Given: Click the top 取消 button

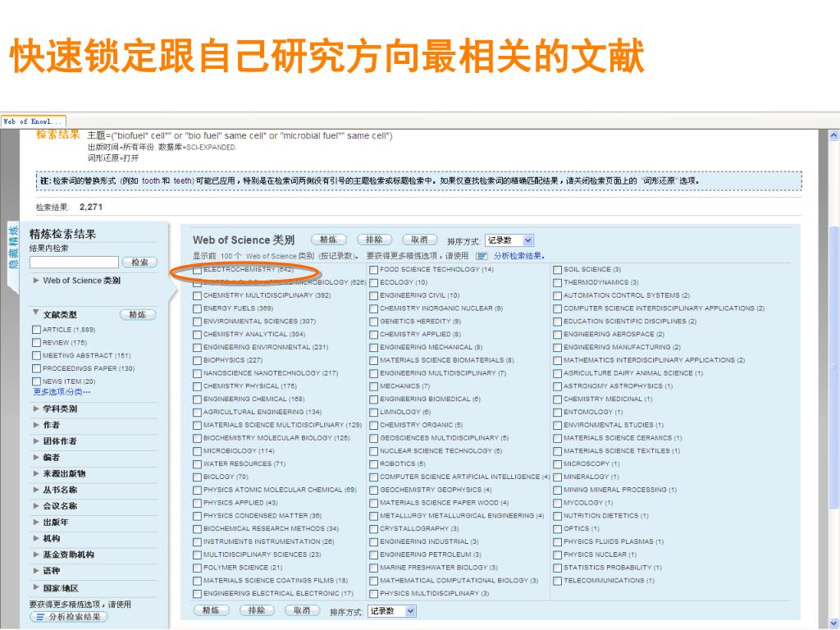Looking at the screenshot, I should 419,240.
